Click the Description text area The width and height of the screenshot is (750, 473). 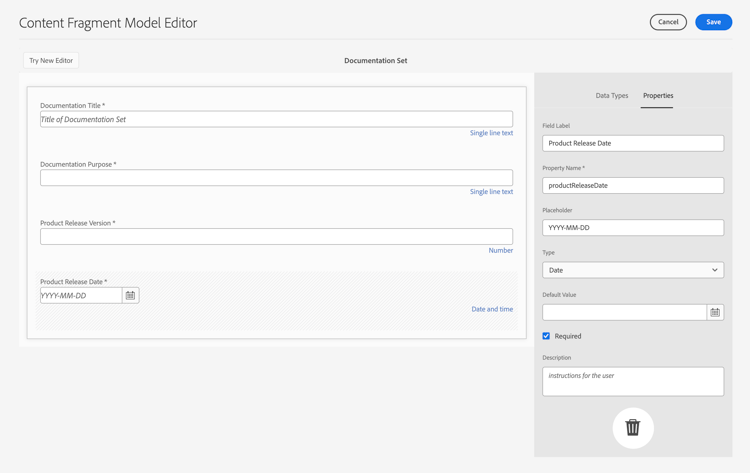point(633,381)
